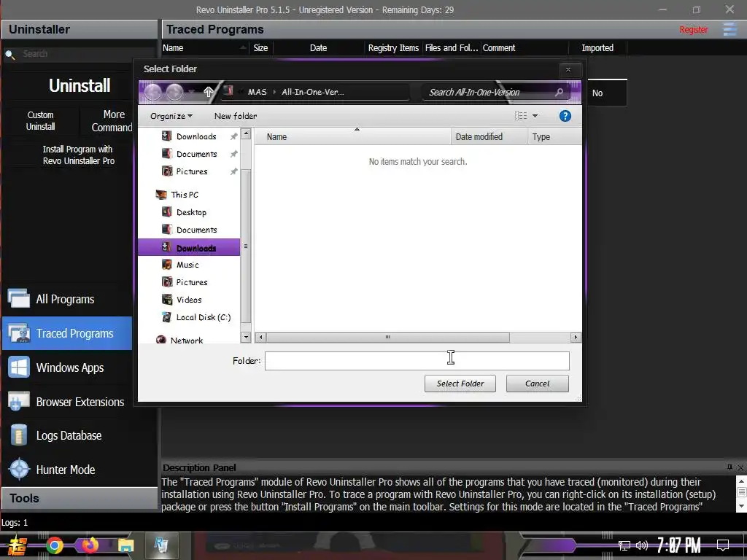Screen dimensions: 747x560
Task: Sort Traced Programs by Registry Items column
Action: click(393, 47)
